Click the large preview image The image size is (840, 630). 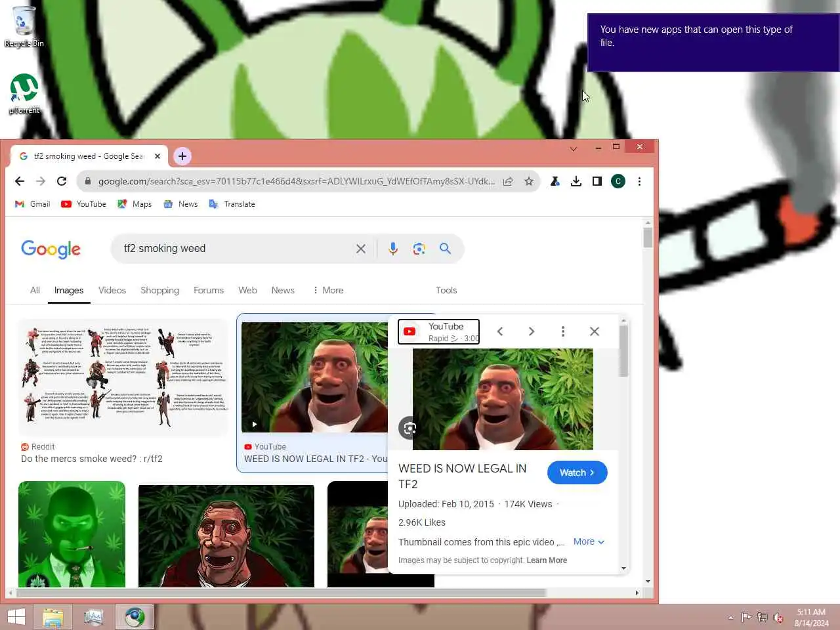pyautogui.click(x=503, y=399)
